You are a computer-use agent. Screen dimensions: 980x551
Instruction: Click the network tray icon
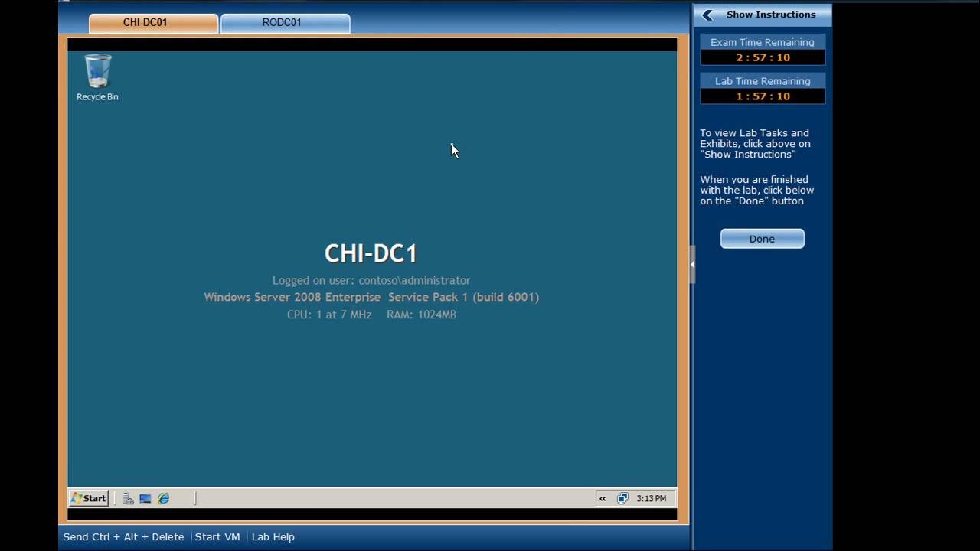click(x=622, y=498)
